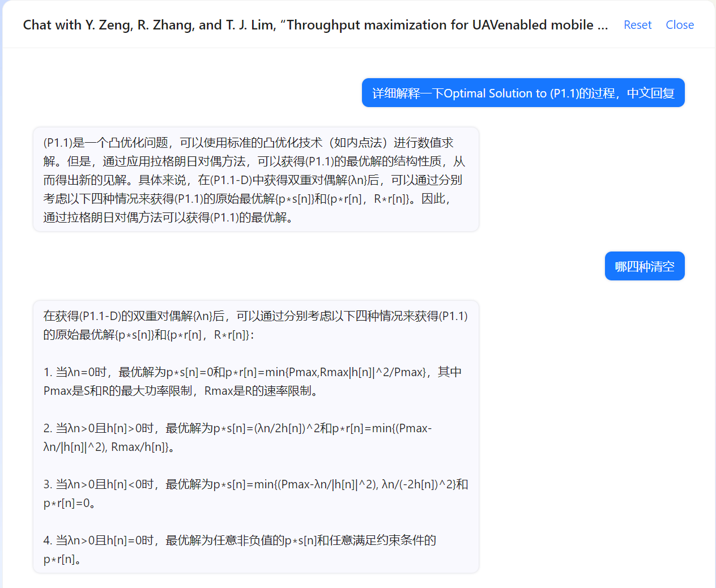Select the first user message bubble about P1.1
Screen dimensions: 716x588
coord(523,92)
